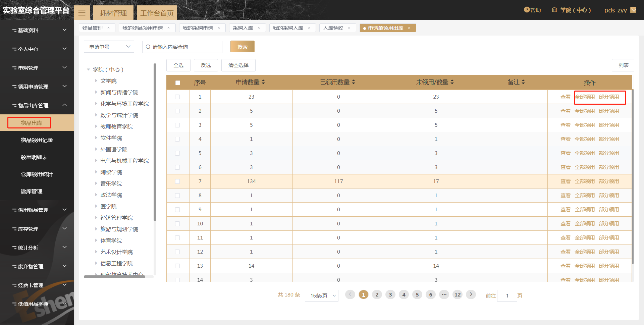The image size is (644, 325).
Task: Open 物品领用记录 in the sidebar
Action: coord(37,140)
